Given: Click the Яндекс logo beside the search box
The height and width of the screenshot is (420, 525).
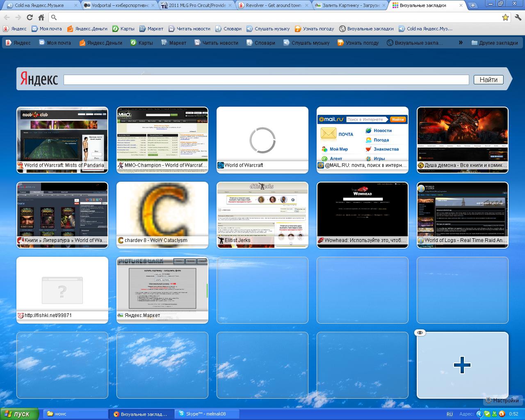Looking at the screenshot, I should (39, 79).
